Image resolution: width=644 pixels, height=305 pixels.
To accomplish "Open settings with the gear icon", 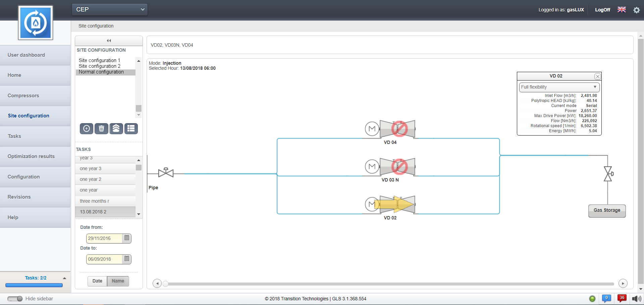I will [636, 10].
